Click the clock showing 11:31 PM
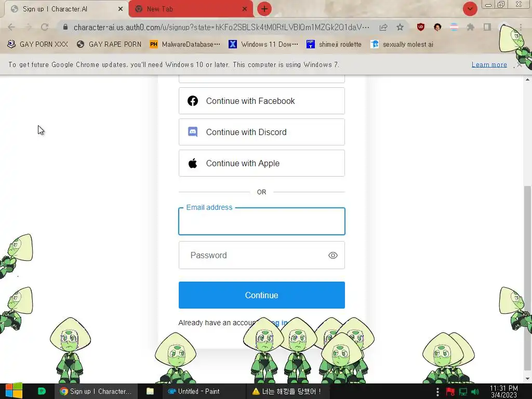Viewport: 532px width, 399px height. (504, 392)
